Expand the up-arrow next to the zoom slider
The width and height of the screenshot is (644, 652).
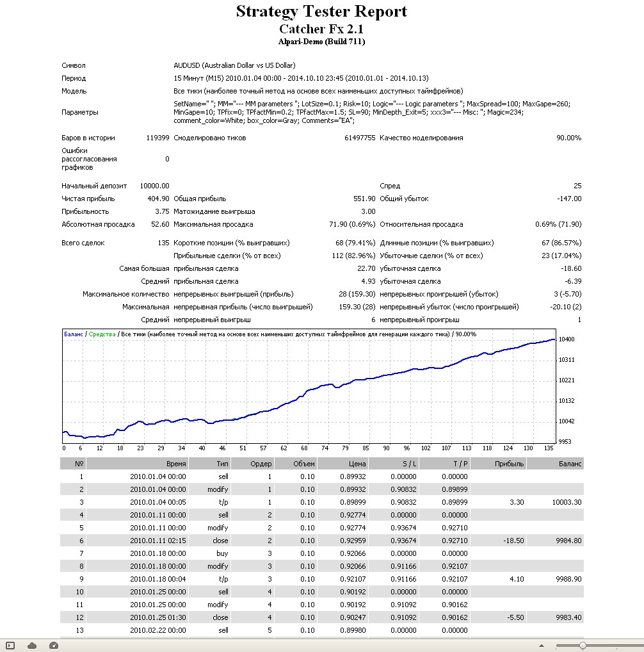click(542, 646)
